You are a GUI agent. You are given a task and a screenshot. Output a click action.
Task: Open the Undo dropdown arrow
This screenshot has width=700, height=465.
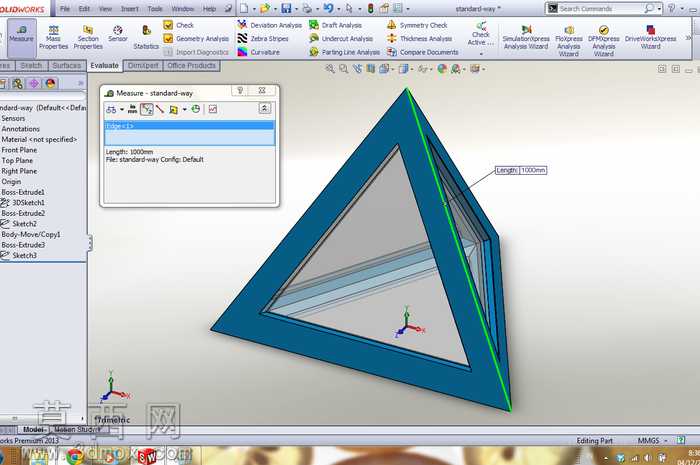(x=338, y=9)
